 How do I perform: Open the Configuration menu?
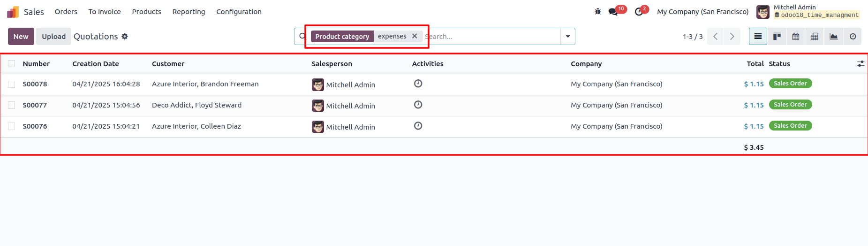tap(239, 12)
